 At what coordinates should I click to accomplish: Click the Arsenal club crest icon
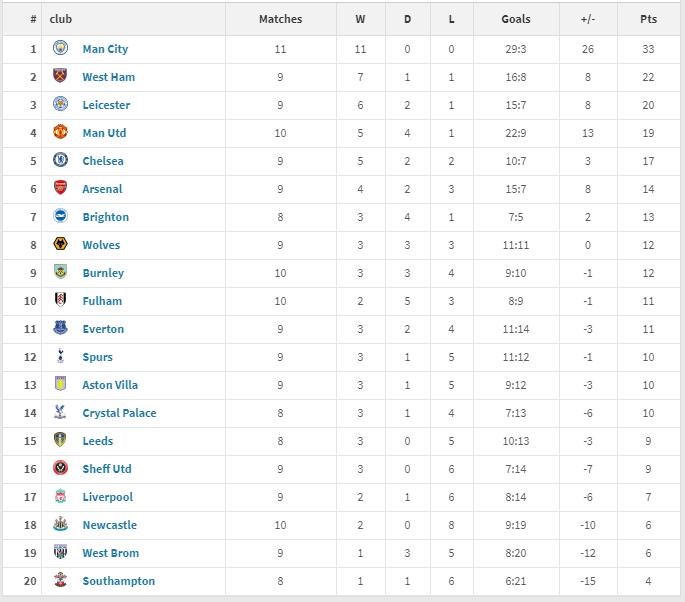(60, 188)
